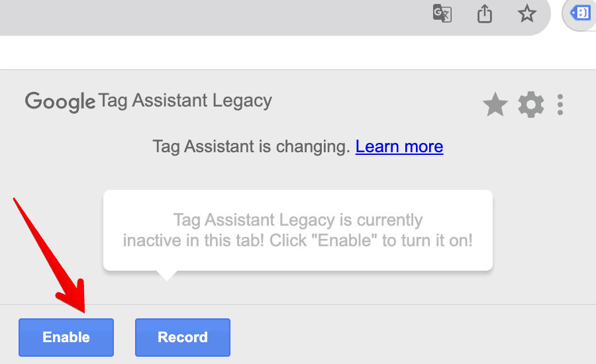
Task: Bookmark this tab with the outline star
Action: point(527,14)
